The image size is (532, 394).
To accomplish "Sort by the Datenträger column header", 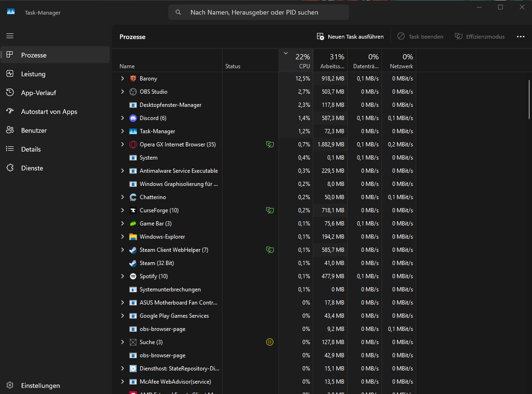I will pos(365,60).
